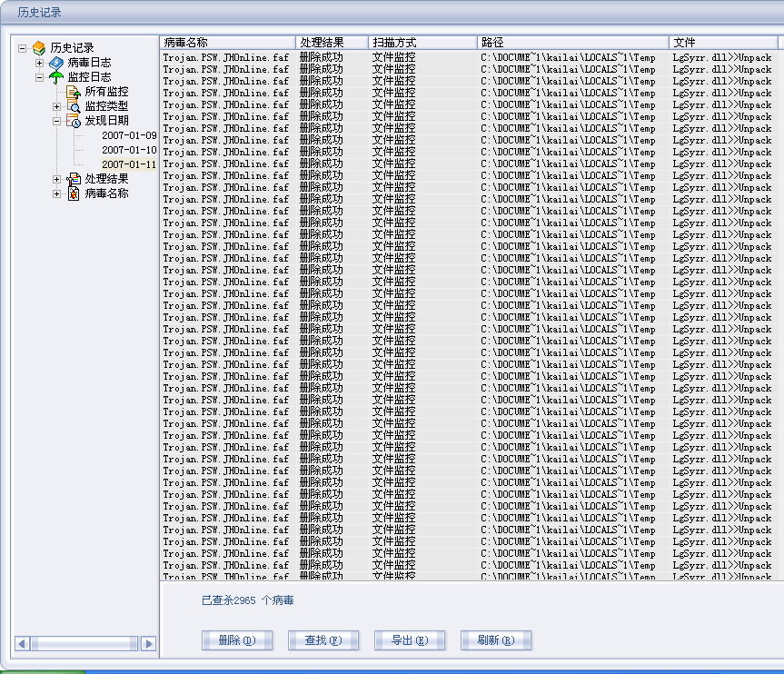Click tree scrollbar right arrow
The height and width of the screenshot is (674, 784).
point(148,643)
